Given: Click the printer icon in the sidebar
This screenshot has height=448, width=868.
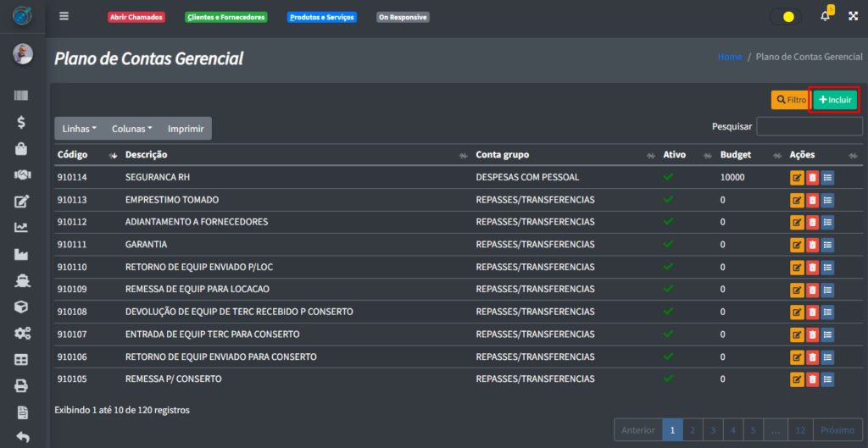Looking at the screenshot, I should point(22,386).
